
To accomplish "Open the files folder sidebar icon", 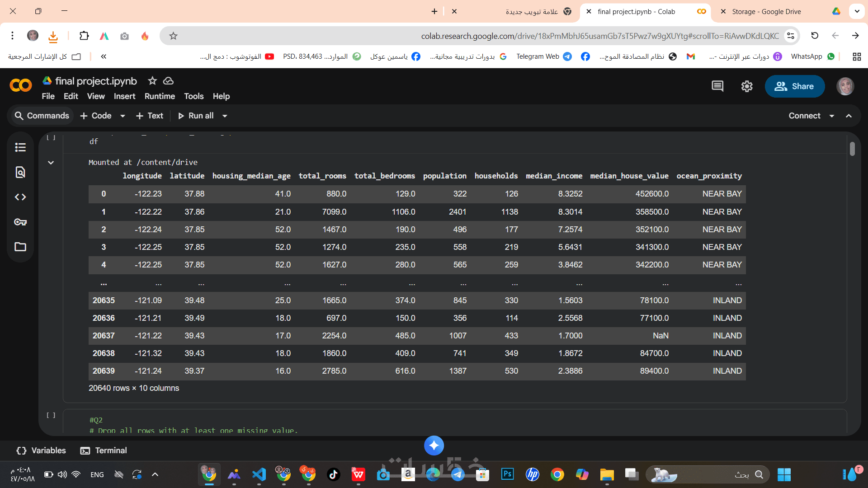I will [20, 247].
